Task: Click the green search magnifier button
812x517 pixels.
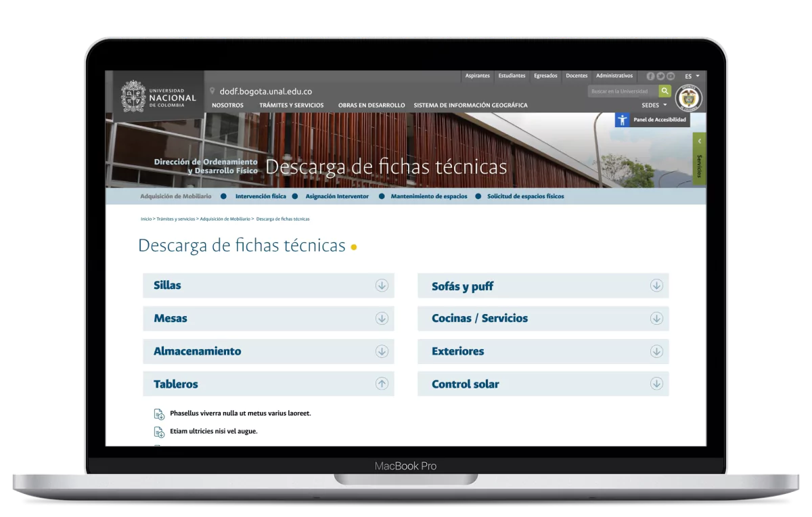Action: tap(665, 91)
